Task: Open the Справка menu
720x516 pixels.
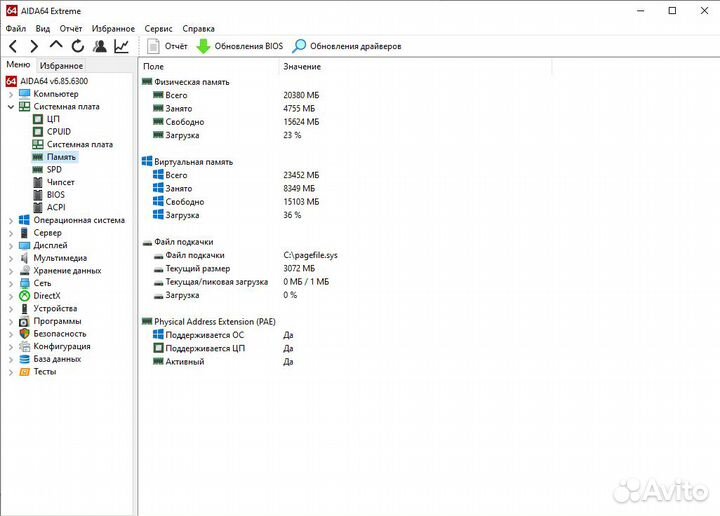Action: [x=198, y=28]
